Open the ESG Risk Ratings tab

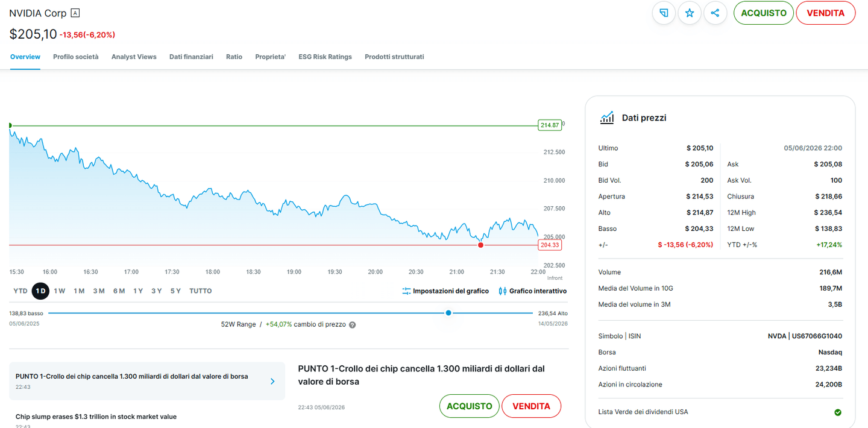325,57
